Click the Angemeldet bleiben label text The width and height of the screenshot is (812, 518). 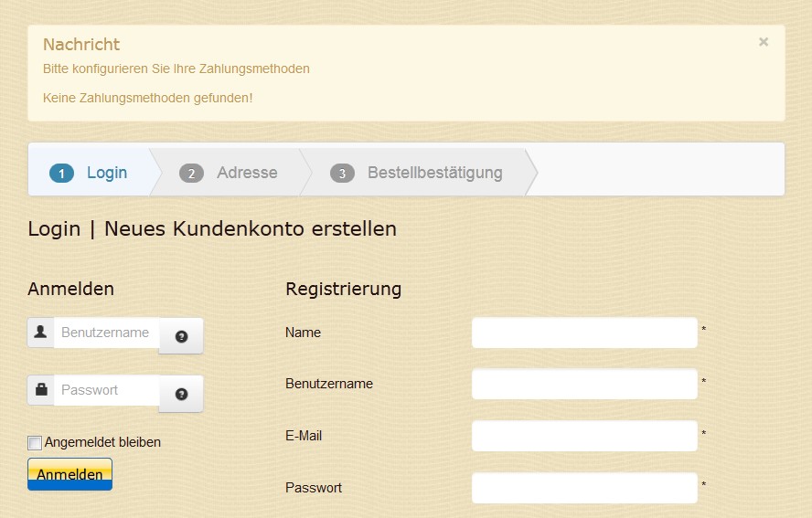(102, 442)
